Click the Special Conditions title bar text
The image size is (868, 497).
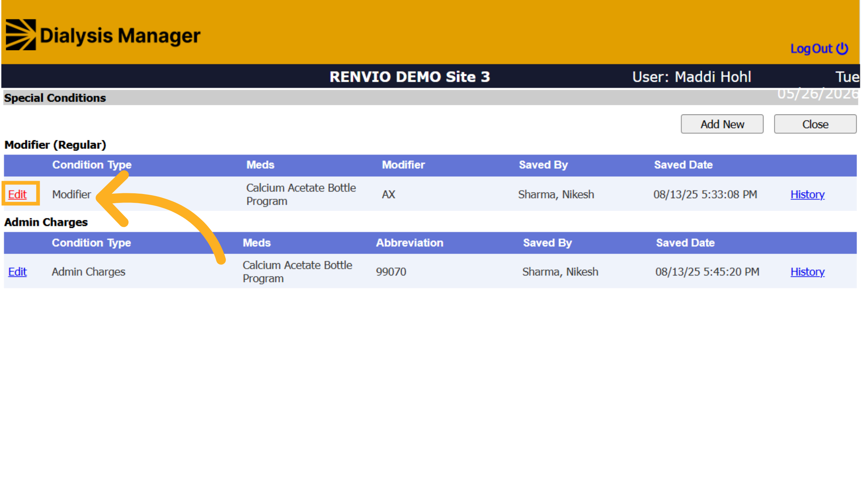[55, 98]
